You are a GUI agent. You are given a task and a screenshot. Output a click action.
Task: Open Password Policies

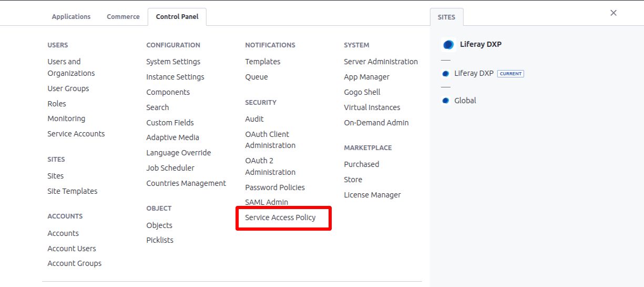[x=275, y=187]
